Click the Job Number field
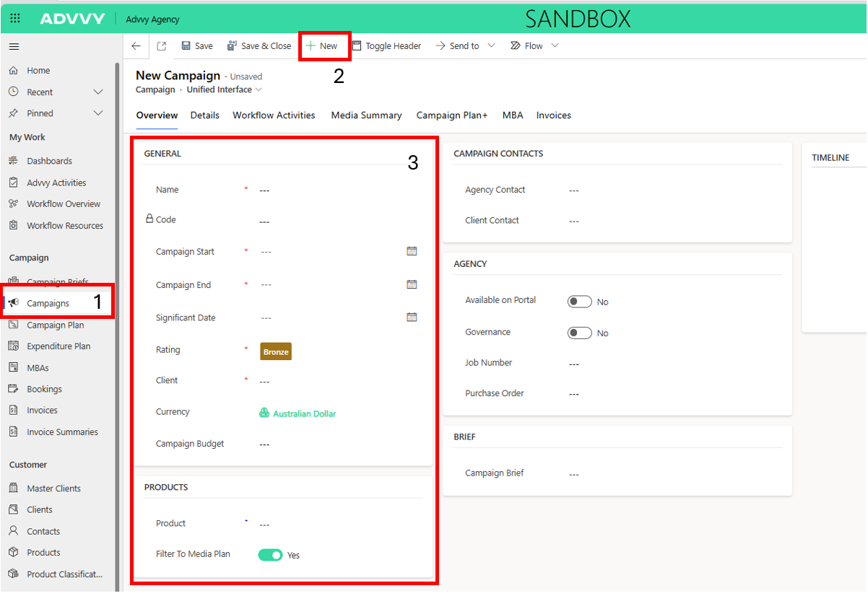The width and height of the screenshot is (868, 596). click(674, 364)
